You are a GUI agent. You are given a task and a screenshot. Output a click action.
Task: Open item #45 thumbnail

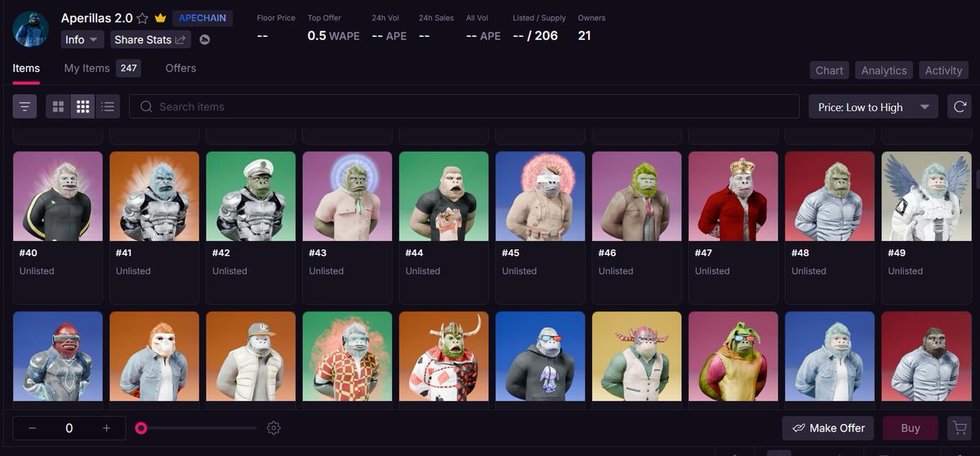(x=540, y=196)
